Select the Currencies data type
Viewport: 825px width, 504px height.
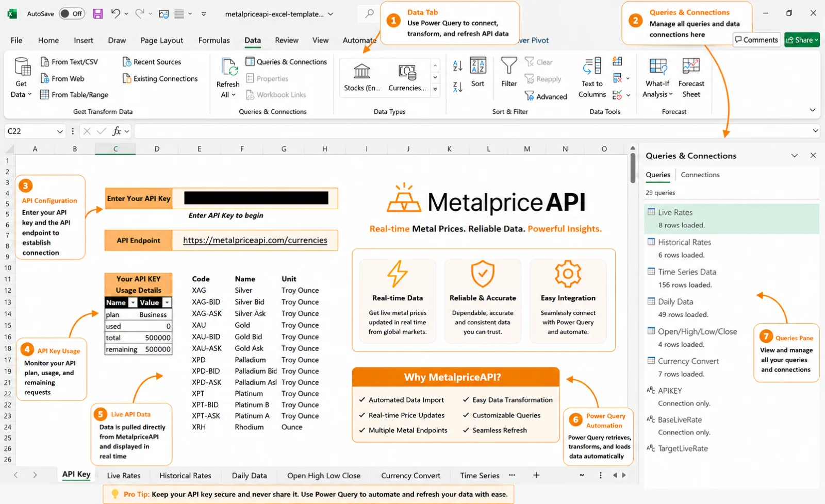pyautogui.click(x=407, y=77)
